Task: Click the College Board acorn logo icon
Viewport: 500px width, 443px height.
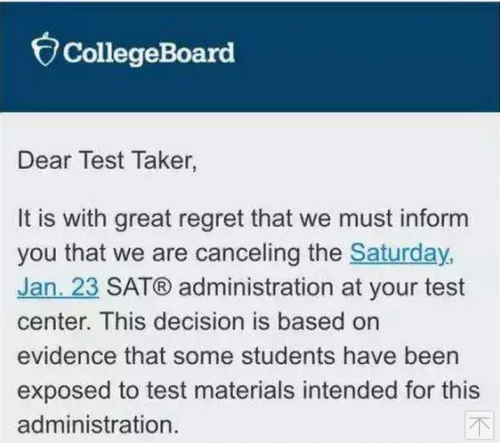Action: pos(45,49)
